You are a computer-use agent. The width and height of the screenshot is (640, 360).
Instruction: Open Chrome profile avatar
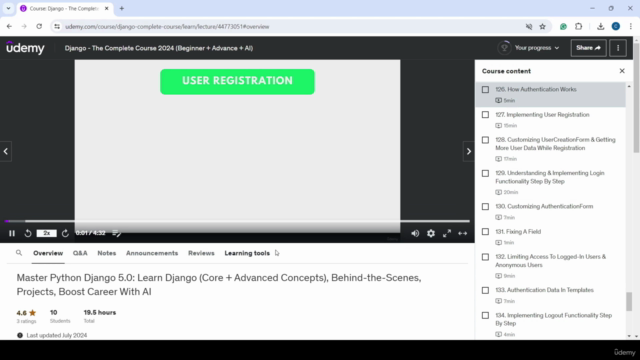coord(616,27)
